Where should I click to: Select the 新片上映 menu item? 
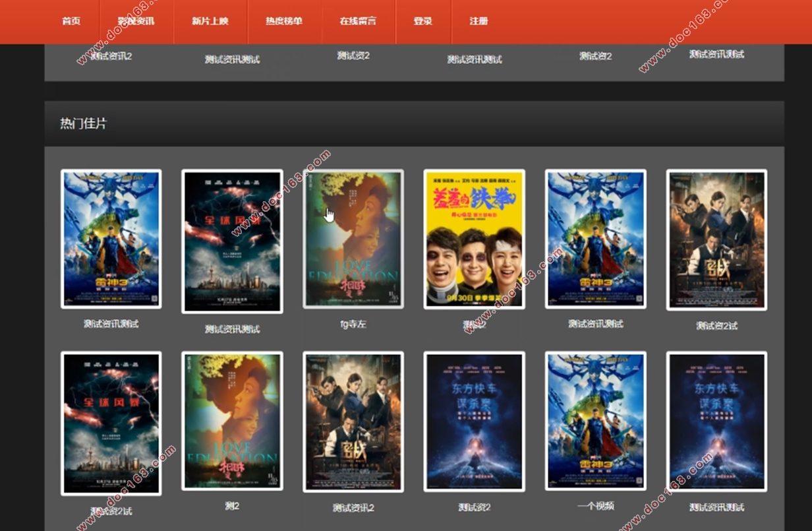coord(210,21)
